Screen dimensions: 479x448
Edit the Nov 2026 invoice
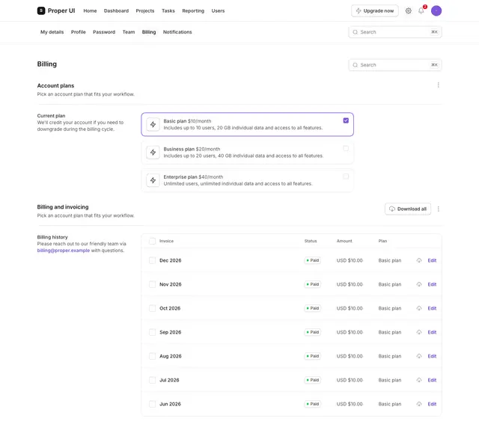432,284
